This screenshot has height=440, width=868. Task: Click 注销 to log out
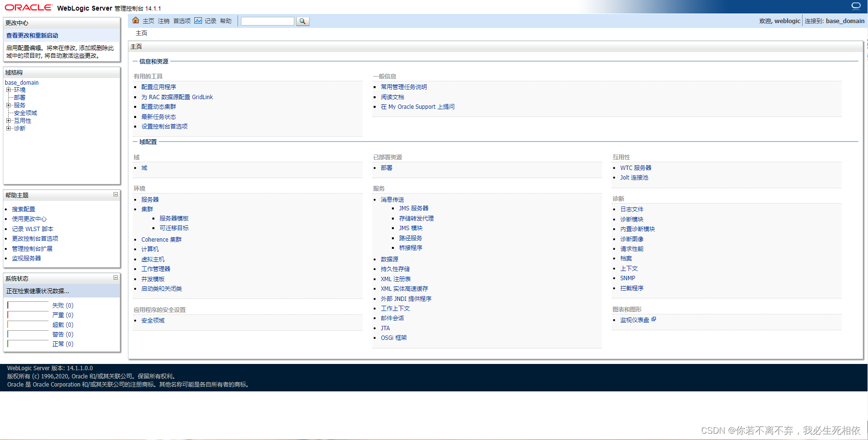pos(164,21)
